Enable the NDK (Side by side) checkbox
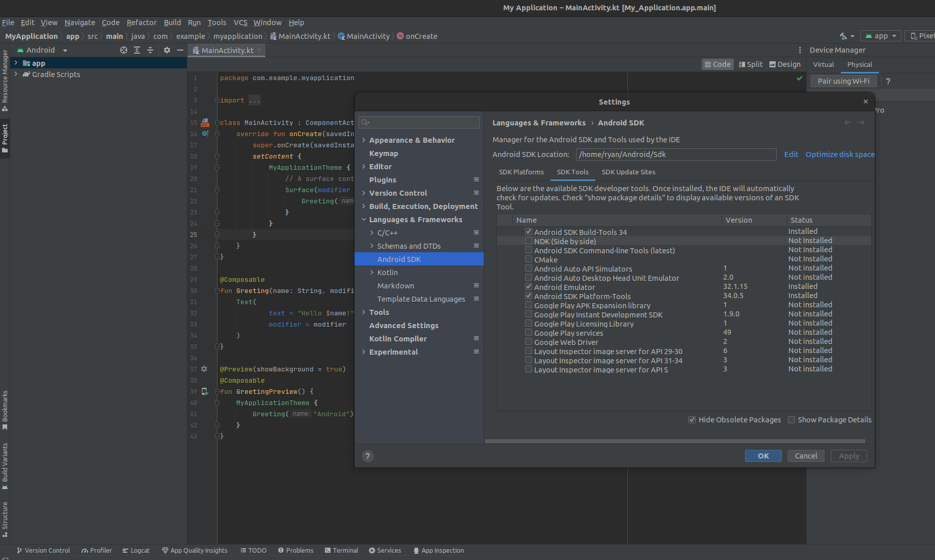Image resolution: width=935 pixels, height=560 pixels. point(529,241)
